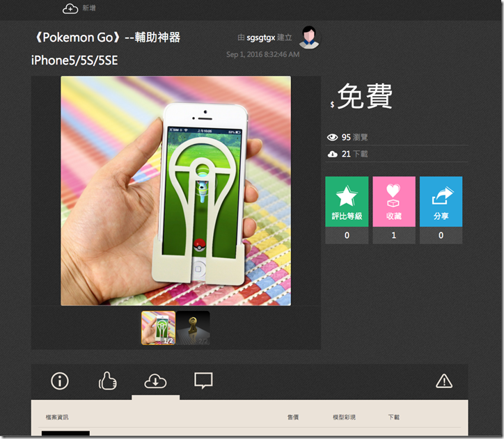Open sgsgtgx author profile link
The width and height of the screenshot is (504, 439).
(260, 38)
